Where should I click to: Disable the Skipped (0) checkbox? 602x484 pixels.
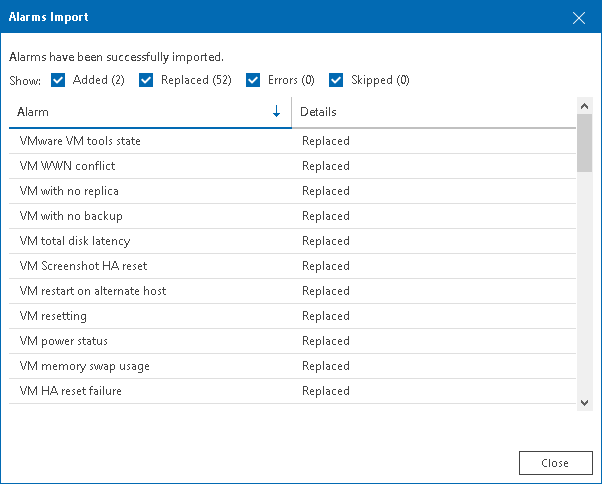coord(336,80)
